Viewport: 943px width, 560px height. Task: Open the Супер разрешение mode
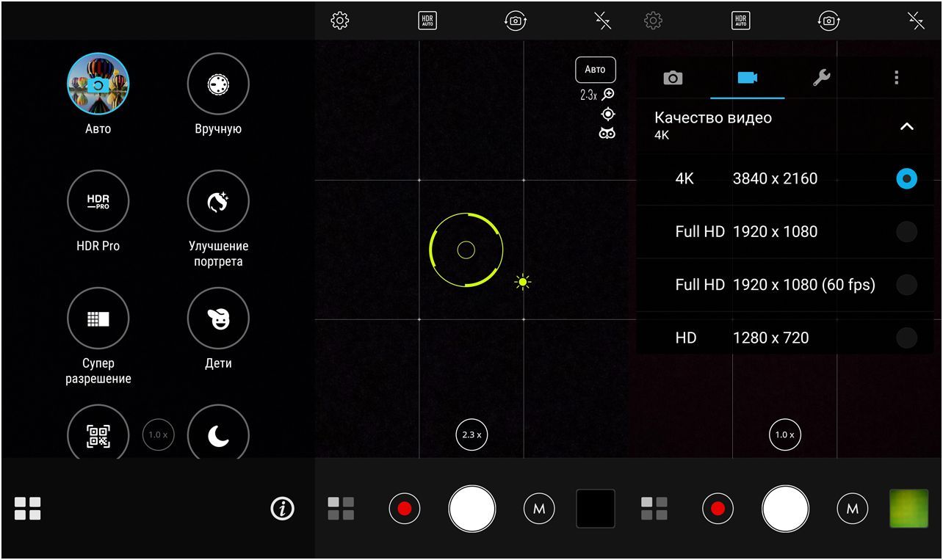coord(98,319)
